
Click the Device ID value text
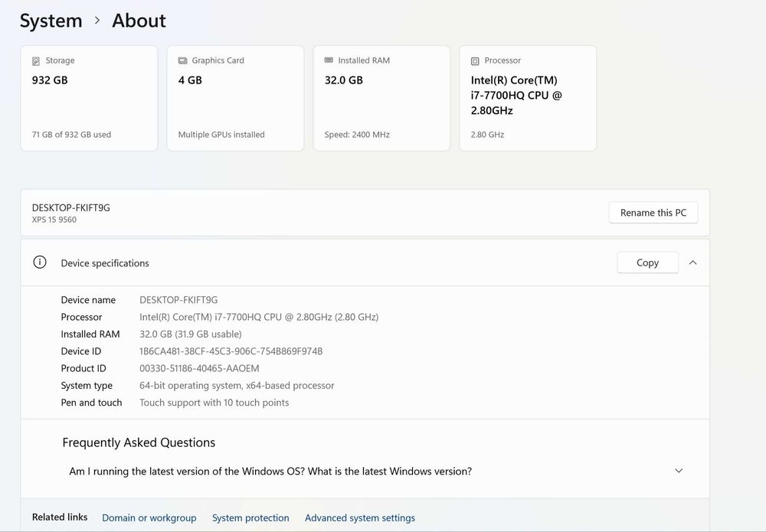click(231, 351)
